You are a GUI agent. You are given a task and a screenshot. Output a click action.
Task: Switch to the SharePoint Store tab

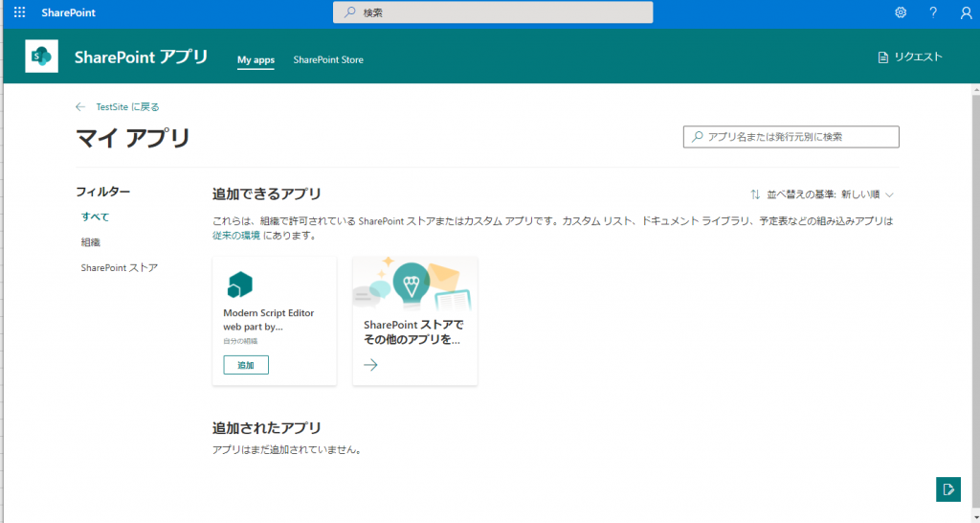[x=328, y=60]
